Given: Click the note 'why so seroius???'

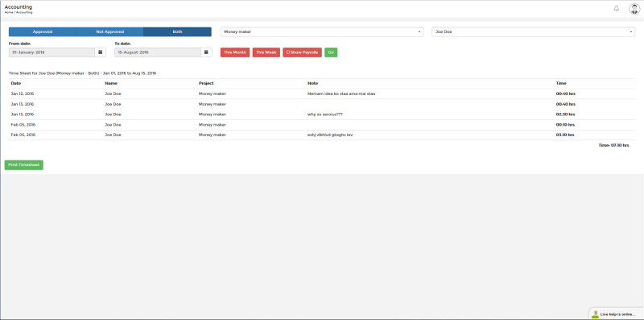Looking at the screenshot, I should (325, 114).
